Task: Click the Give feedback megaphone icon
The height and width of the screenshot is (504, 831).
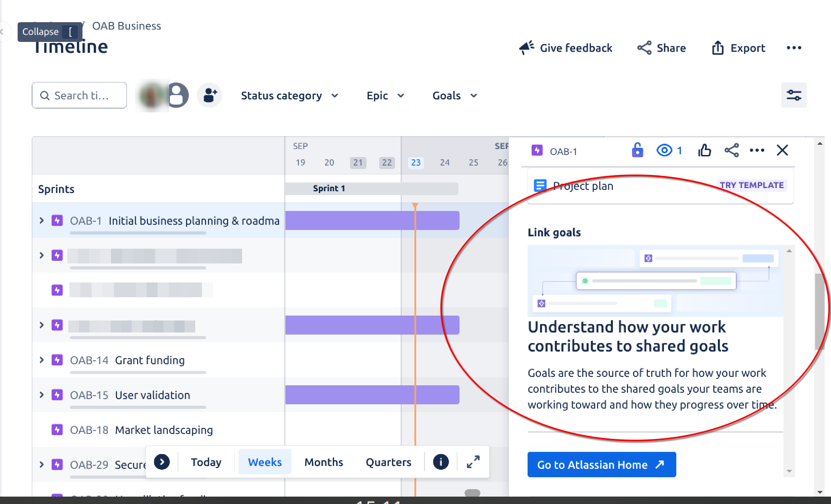Action: (527, 48)
